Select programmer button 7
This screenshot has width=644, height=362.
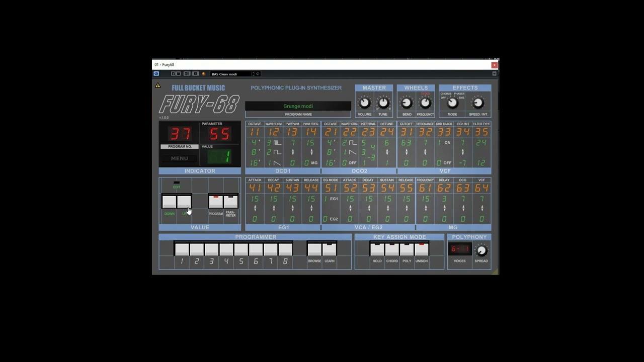point(271,249)
